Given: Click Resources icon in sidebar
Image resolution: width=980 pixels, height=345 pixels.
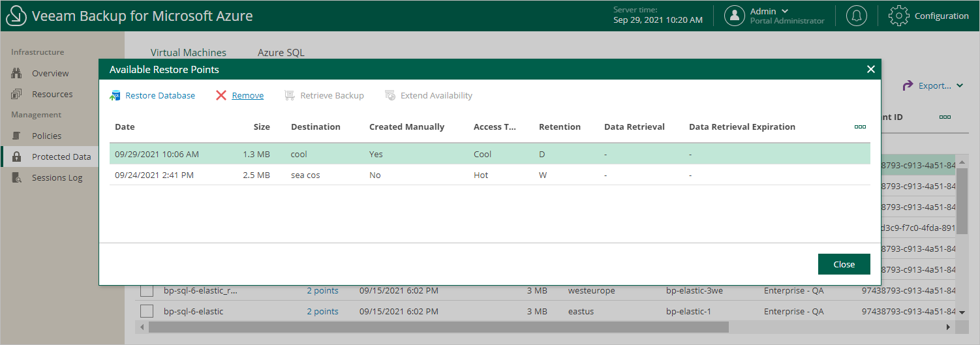Looking at the screenshot, I should pyautogui.click(x=17, y=94).
